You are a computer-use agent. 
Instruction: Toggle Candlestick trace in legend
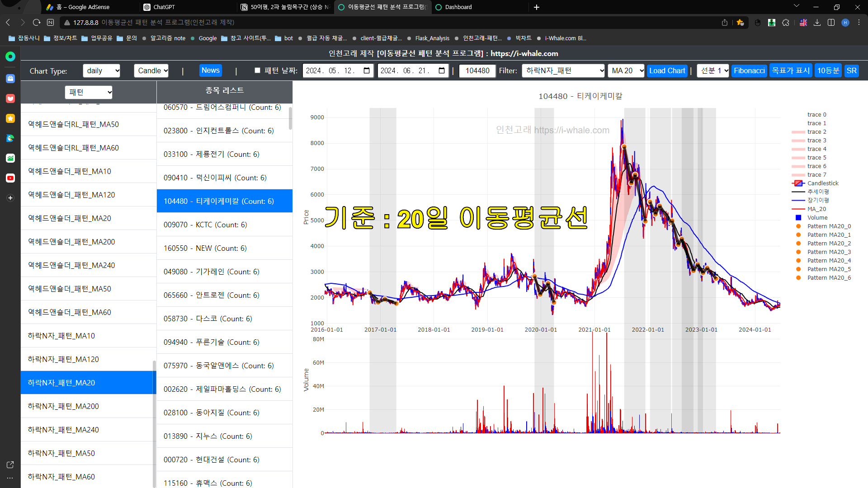822,183
